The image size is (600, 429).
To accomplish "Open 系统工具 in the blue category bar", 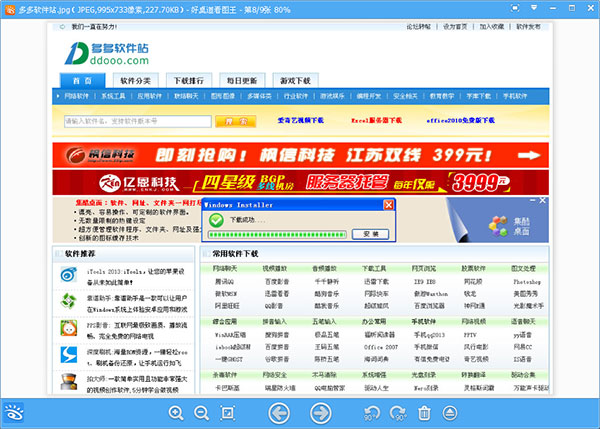I will tap(113, 96).
